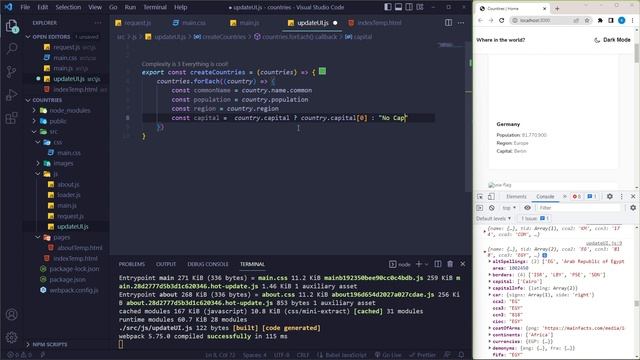Viewport: 640px width, 360px height.
Task: Switch to the PROBLEMS panel tab
Action: [132, 264]
